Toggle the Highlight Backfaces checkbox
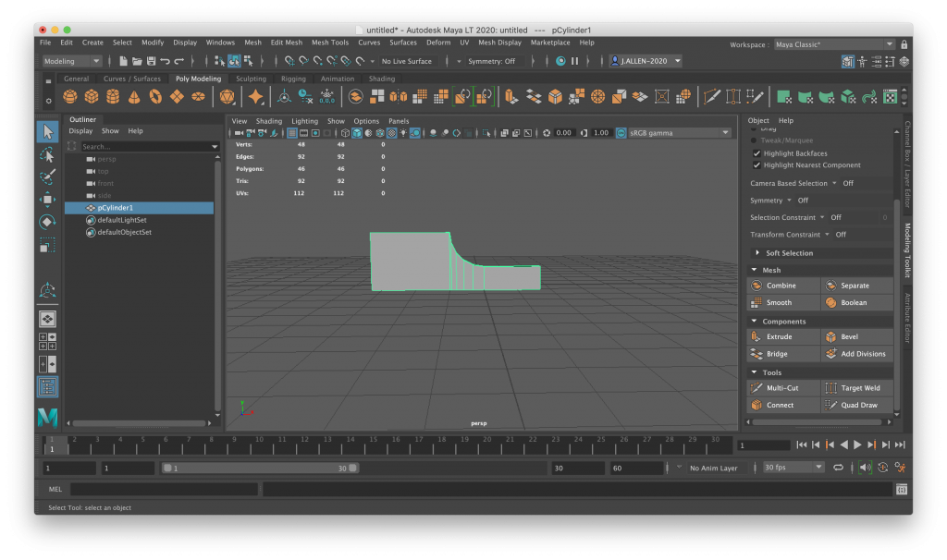Image resolution: width=947 pixels, height=560 pixels. click(x=756, y=153)
